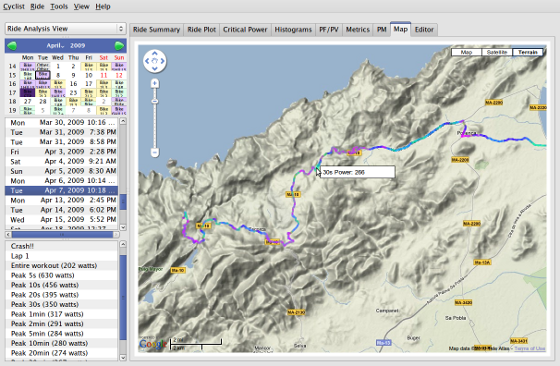
Task: Open the Ride menu
Action: (x=37, y=6)
